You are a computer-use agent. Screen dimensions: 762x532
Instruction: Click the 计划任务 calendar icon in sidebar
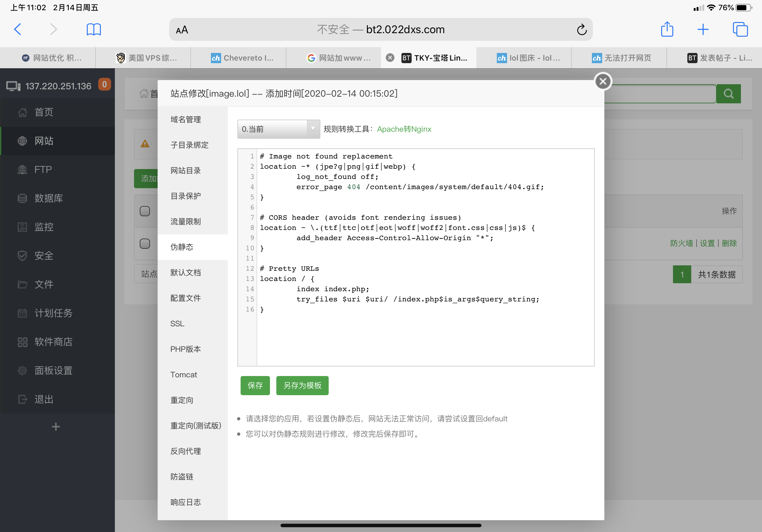(22, 313)
